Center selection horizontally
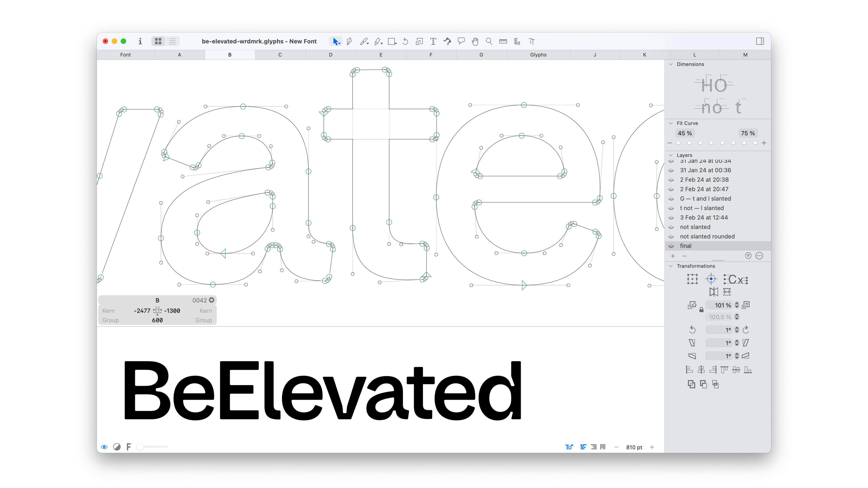The height and width of the screenshot is (488, 868). 701,370
